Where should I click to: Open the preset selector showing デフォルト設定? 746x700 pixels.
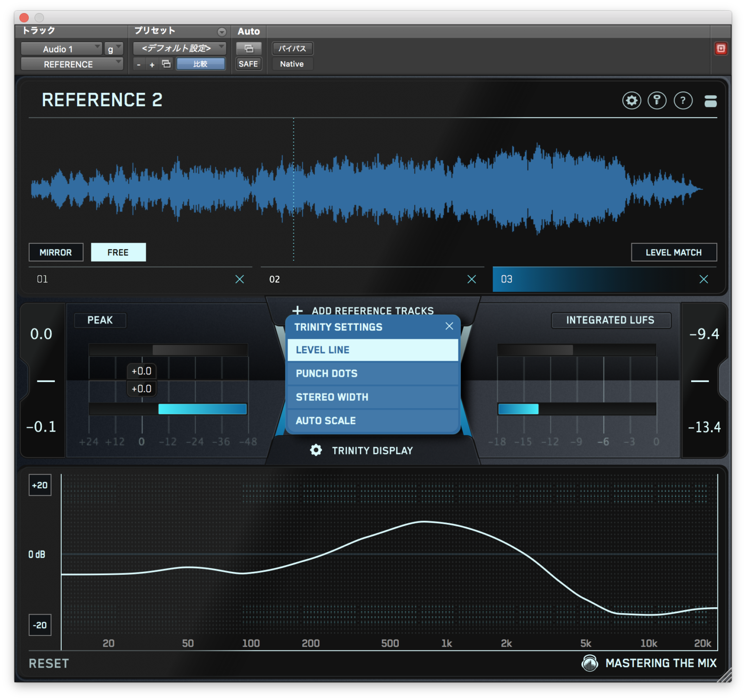pyautogui.click(x=178, y=48)
